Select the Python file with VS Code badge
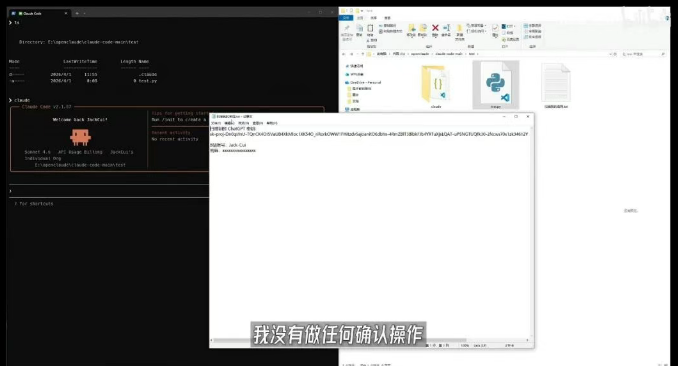Image resolution: width=678 pixels, height=366 pixels. point(496,84)
